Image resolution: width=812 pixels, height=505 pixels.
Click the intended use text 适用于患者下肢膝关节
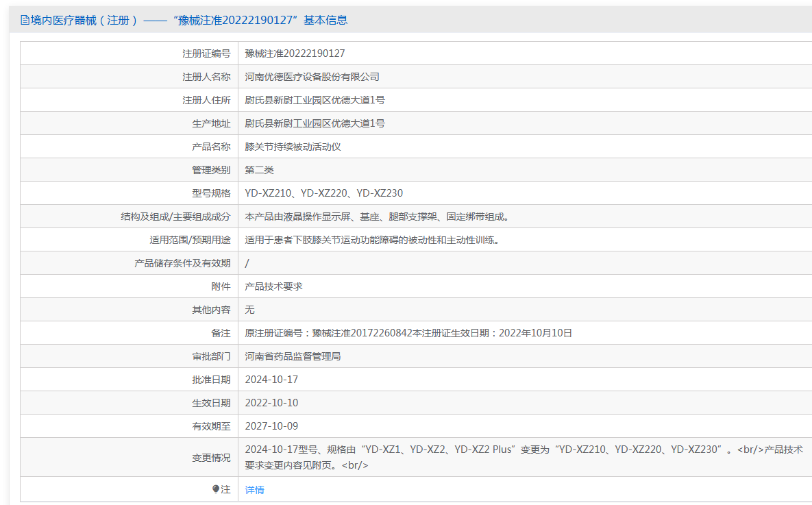click(373, 240)
